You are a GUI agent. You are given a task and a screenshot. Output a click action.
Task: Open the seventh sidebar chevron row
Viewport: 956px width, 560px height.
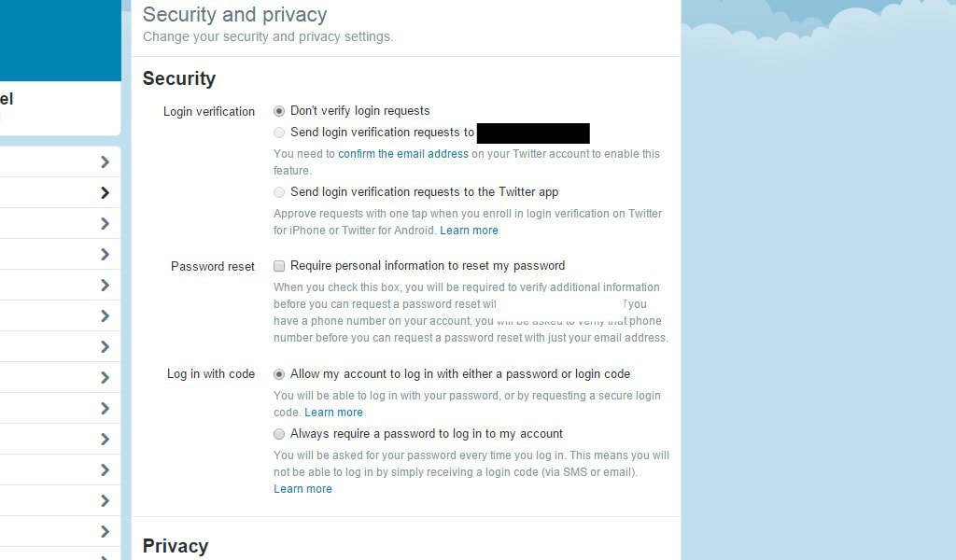(x=61, y=346)
